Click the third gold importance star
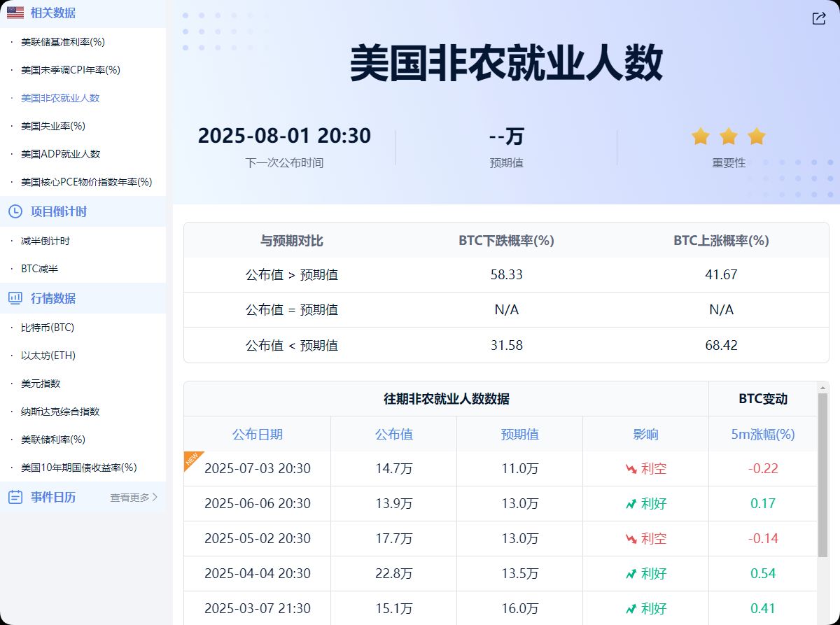Screen dimensions: 840x625 [x=757, y=136]
